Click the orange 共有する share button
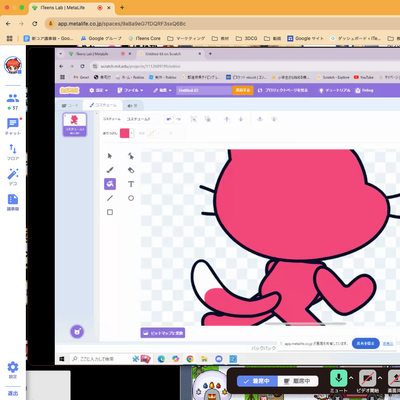The image size is (400, 400). (x=243, y=90)
